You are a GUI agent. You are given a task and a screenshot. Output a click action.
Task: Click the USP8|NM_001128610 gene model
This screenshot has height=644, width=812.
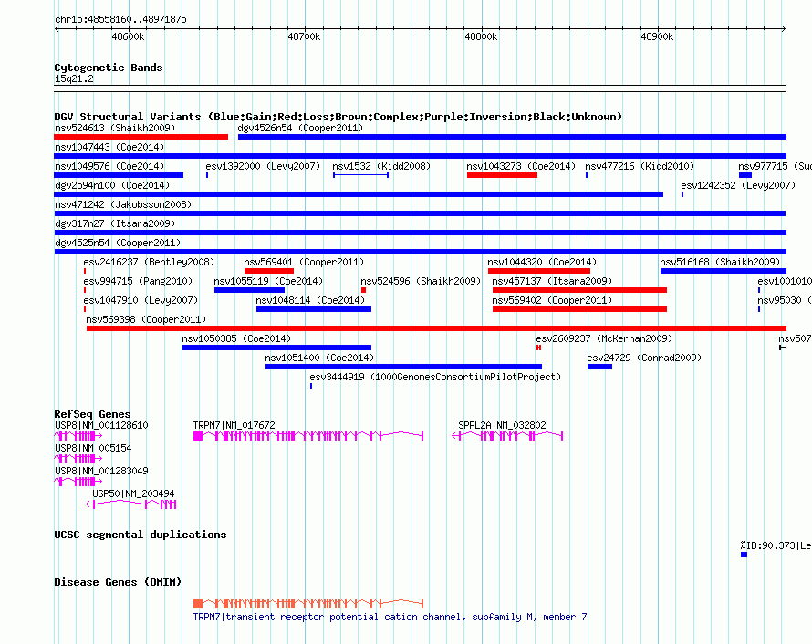[x=78, y=436]
